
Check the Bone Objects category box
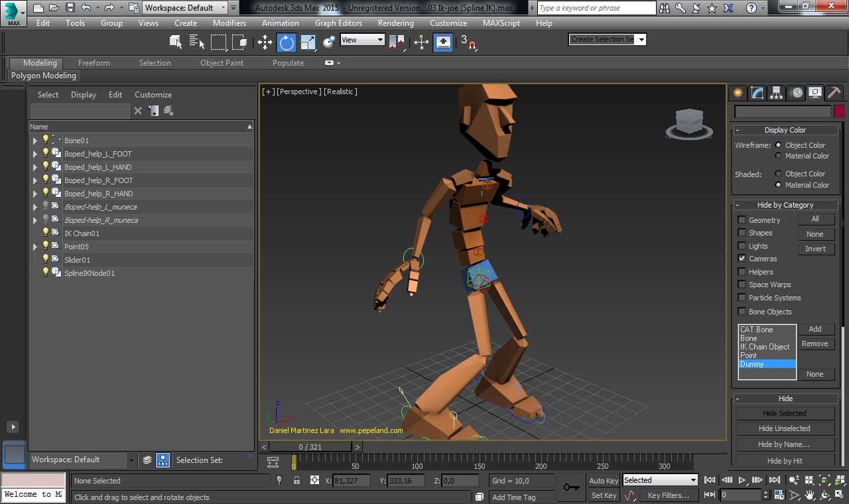[x=742, y=311]
